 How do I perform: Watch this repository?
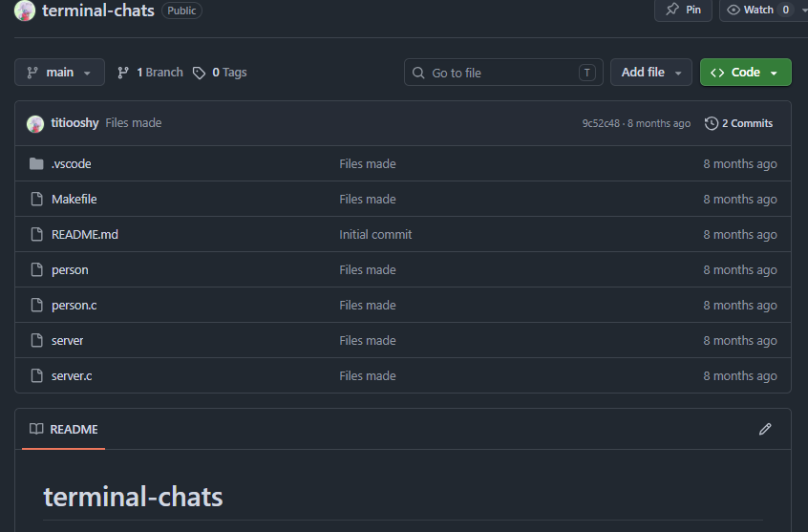click(x=759, y=10)
